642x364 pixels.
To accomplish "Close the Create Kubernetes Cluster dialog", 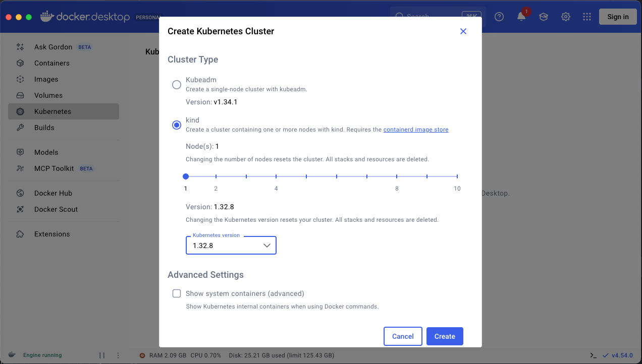I will point(463,31).
